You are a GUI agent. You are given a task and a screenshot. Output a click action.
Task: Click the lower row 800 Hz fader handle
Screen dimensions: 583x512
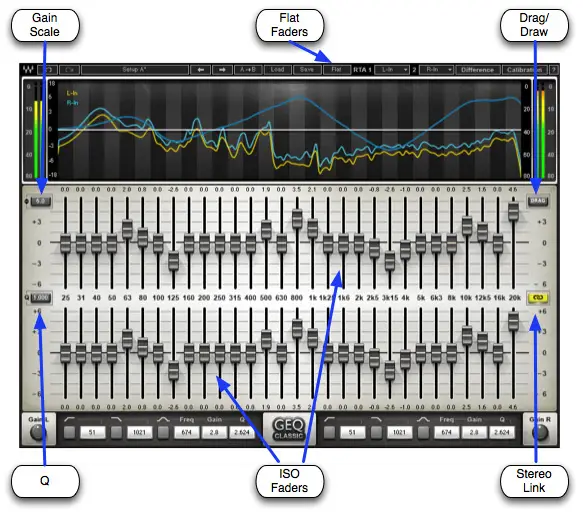(x=297, y=328)
